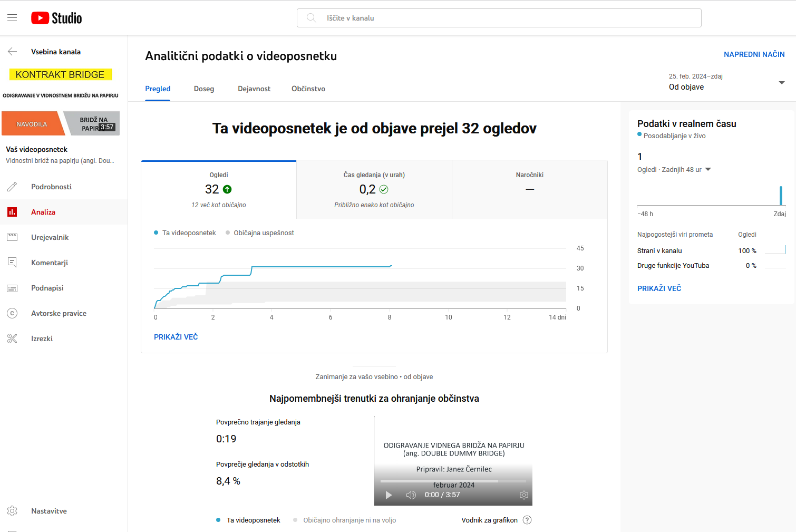Click the Iščite v kanalu search field
The width and height of the screenshot is (796, 532).
[499, 18]
